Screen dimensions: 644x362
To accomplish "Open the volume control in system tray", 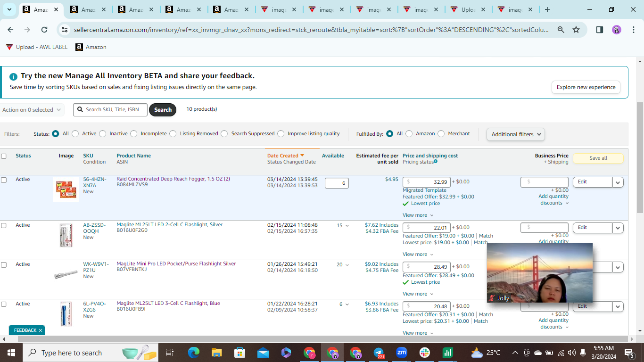I will [x=572, y=353].
